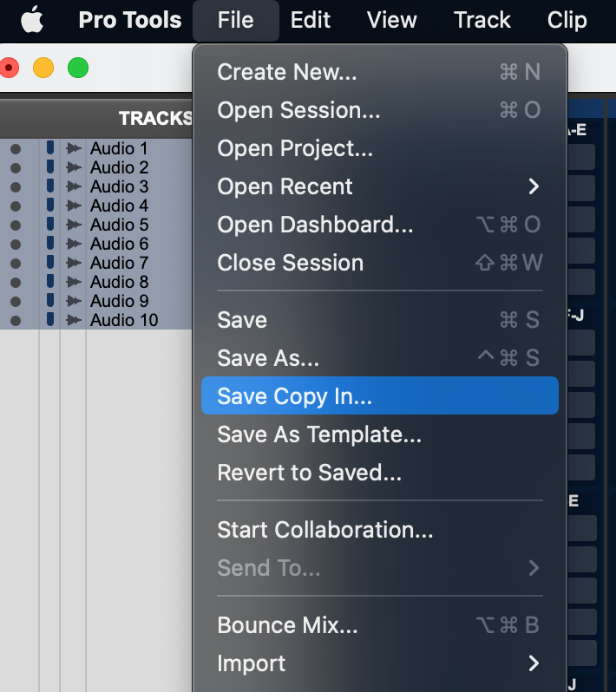This screenshot has height=692, width=616.
Task: Toggle show/hide dot for Audio 6
Action: point(16,245)
